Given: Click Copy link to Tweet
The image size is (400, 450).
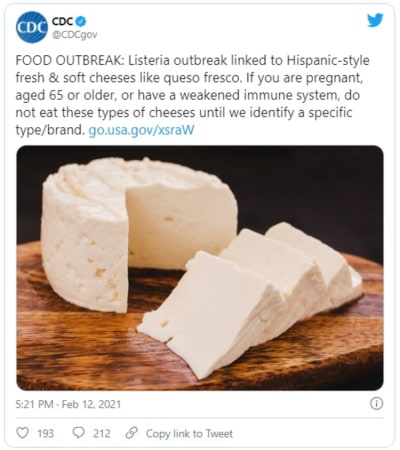Looking at the screenshot, I should tap(189, 433).
